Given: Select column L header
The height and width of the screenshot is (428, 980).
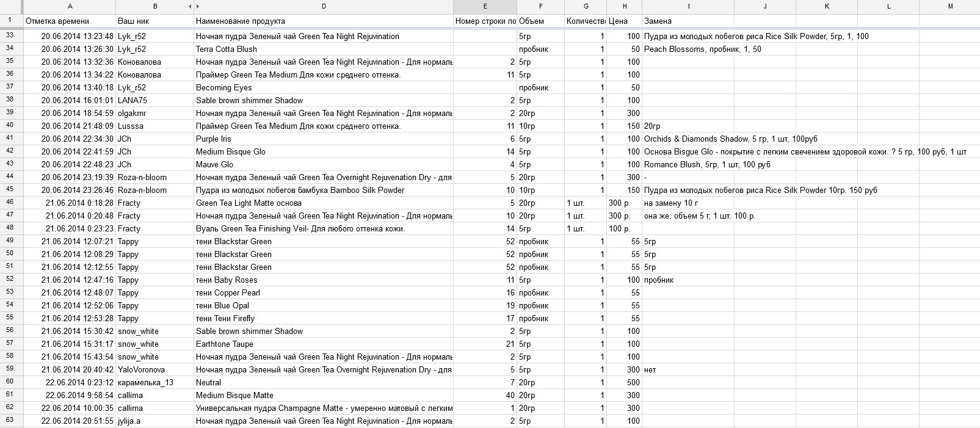Looking at the screenshot, I should [888, 7].
